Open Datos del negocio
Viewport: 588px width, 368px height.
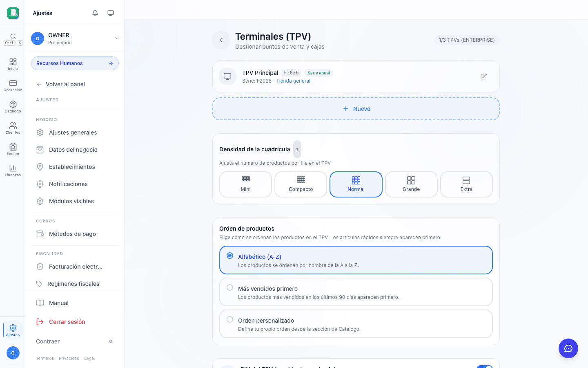75,150
